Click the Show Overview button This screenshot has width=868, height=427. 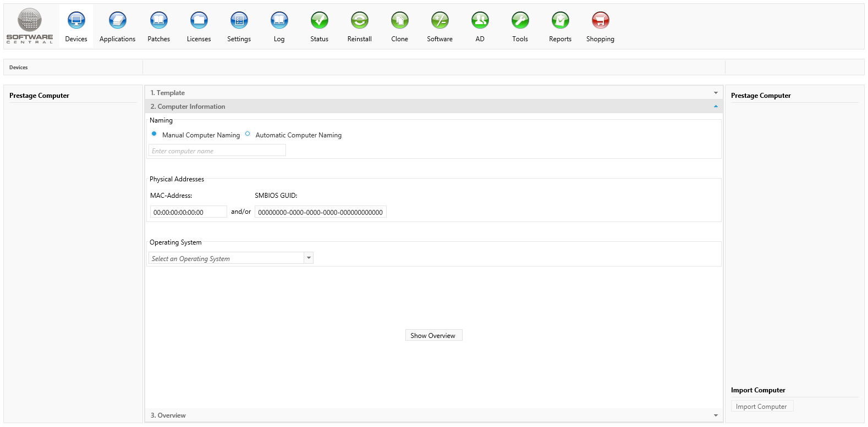click(x=433, y=335)
